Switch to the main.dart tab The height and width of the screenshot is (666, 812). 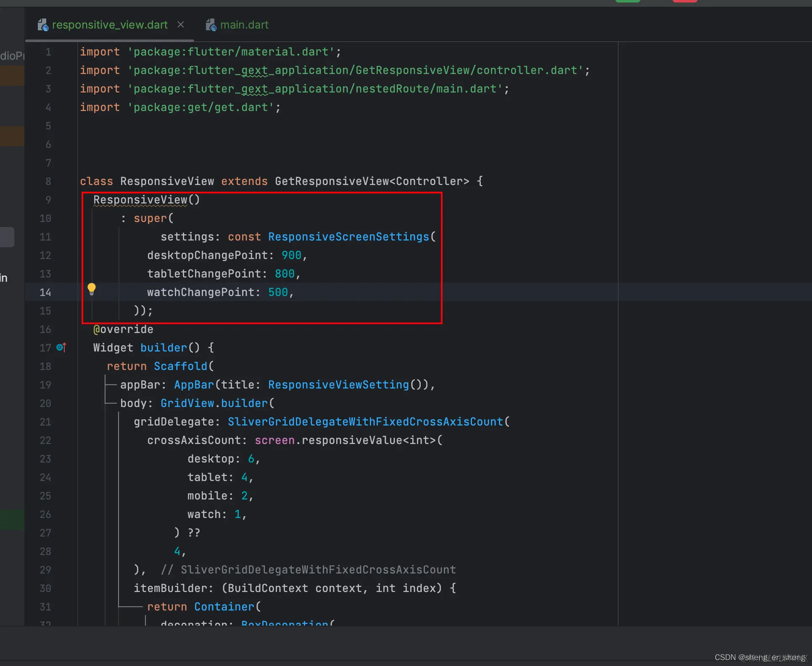244,25
